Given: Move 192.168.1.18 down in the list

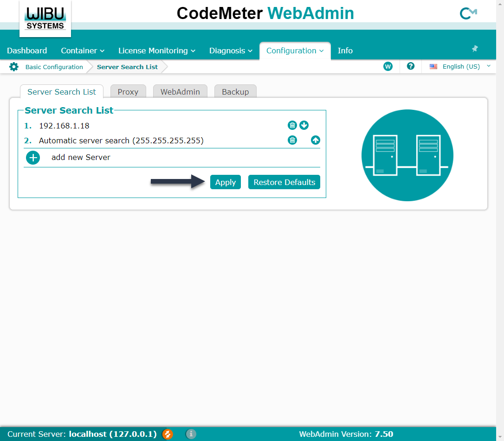Looking at the screenshot, I should pos(304,125).
